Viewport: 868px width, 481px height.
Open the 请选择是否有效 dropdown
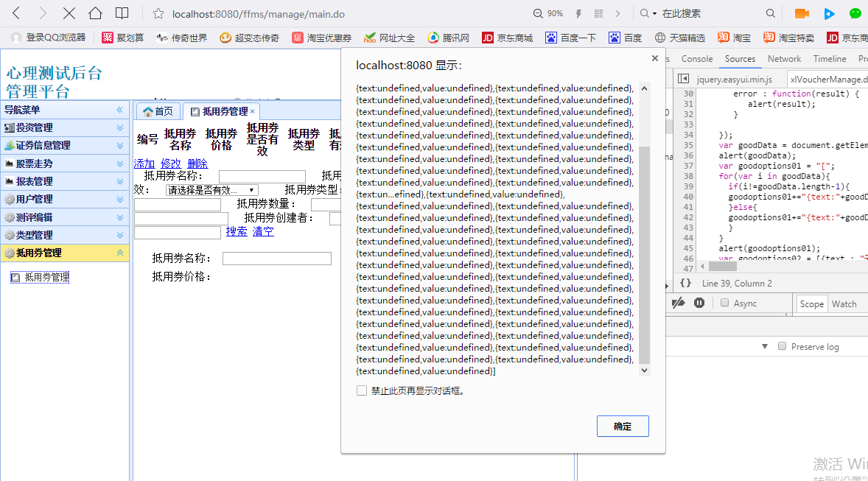click(x=212, y=190)
